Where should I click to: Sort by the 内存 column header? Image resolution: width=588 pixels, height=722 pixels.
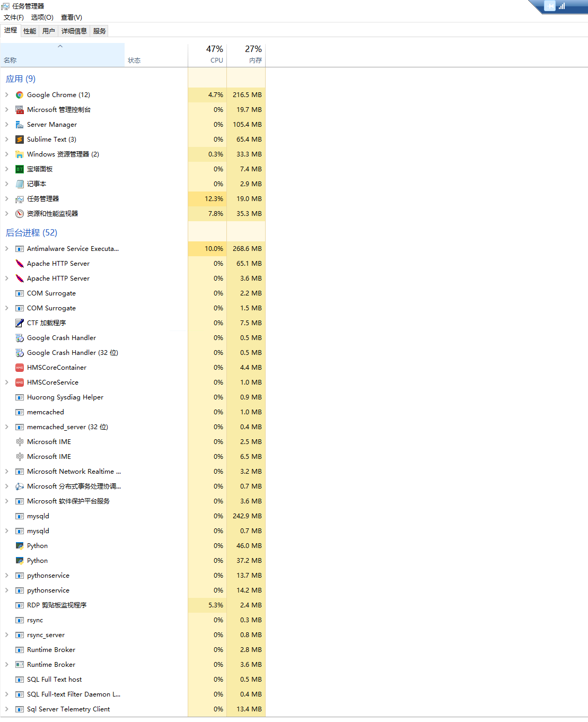point(246,55)
